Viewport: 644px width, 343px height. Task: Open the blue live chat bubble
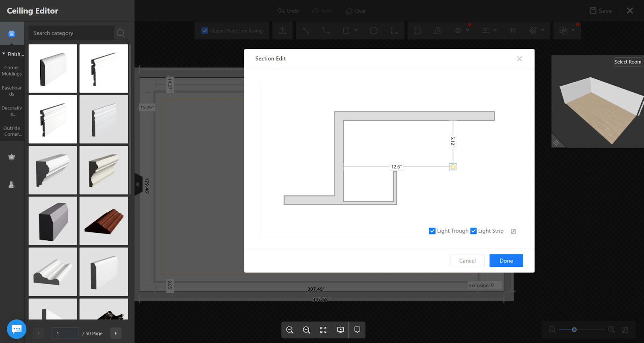tap(17, 329)
